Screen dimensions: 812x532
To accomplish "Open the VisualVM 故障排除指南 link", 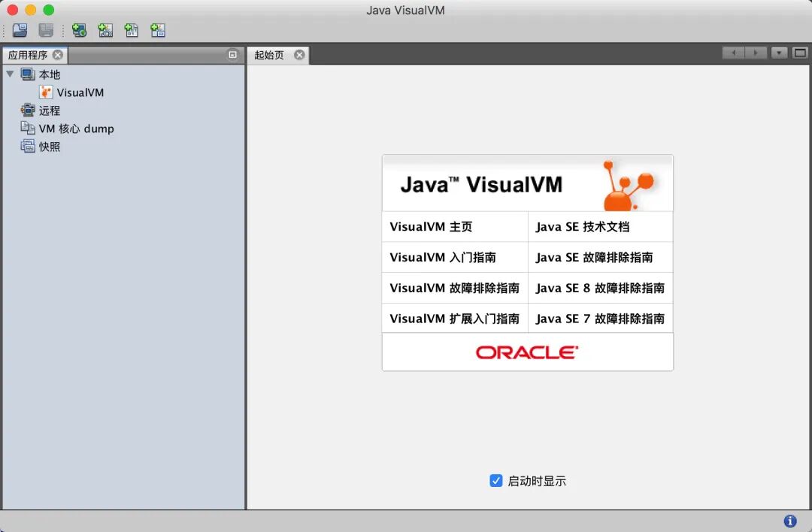I will [x=454, y=288].
